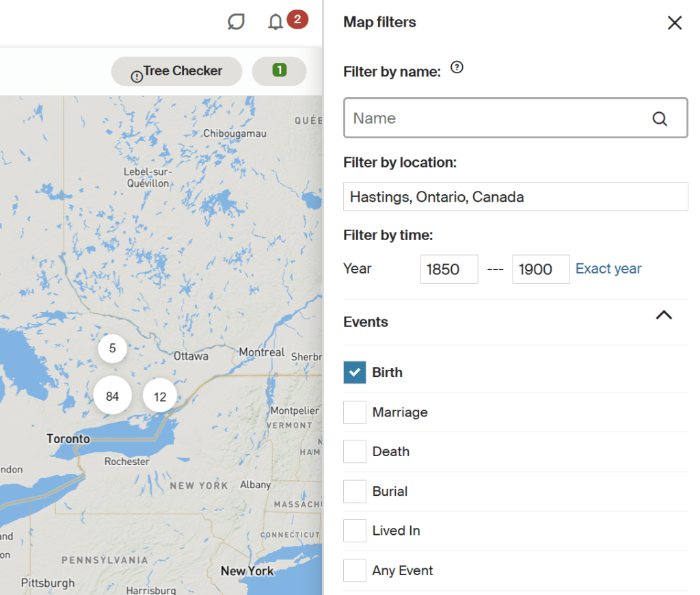Click the Ottawa label on the map
Image resolution: width=700 pixels, height=595 pixels.
(x=191, y=356)
